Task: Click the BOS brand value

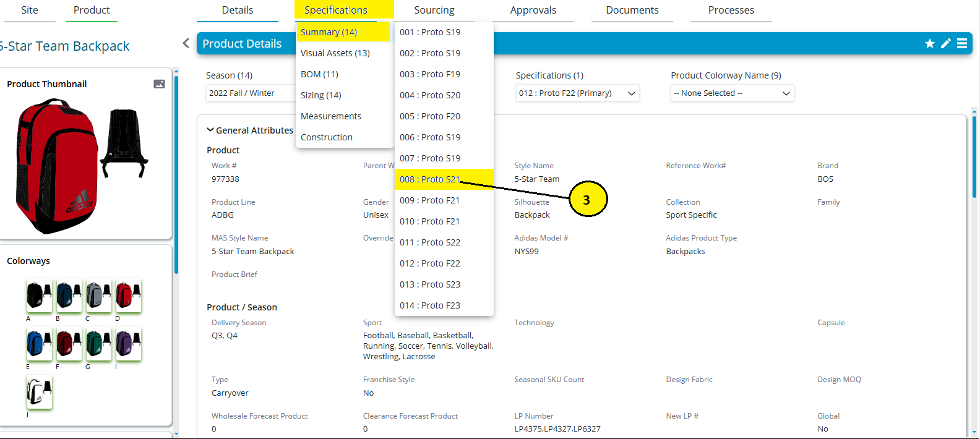Action: click(825, 179)
